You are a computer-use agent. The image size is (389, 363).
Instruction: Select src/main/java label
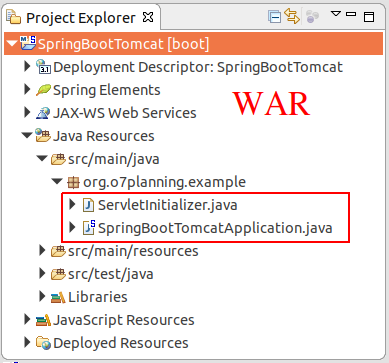[114, 159]
